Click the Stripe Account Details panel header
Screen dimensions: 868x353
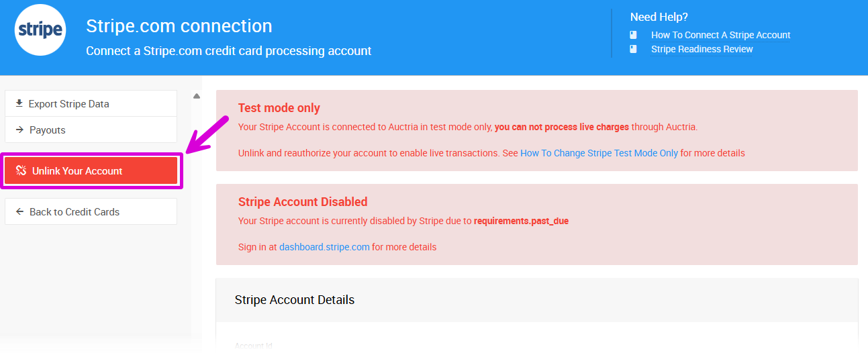(295, 300)
